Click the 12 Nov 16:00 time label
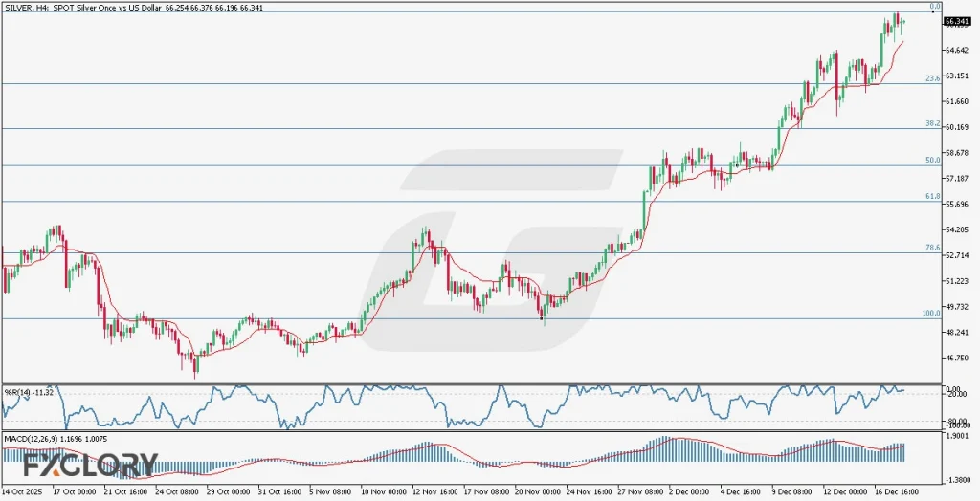Image resolution: width=980 pixels, height=501 pixels. (434, 491)
